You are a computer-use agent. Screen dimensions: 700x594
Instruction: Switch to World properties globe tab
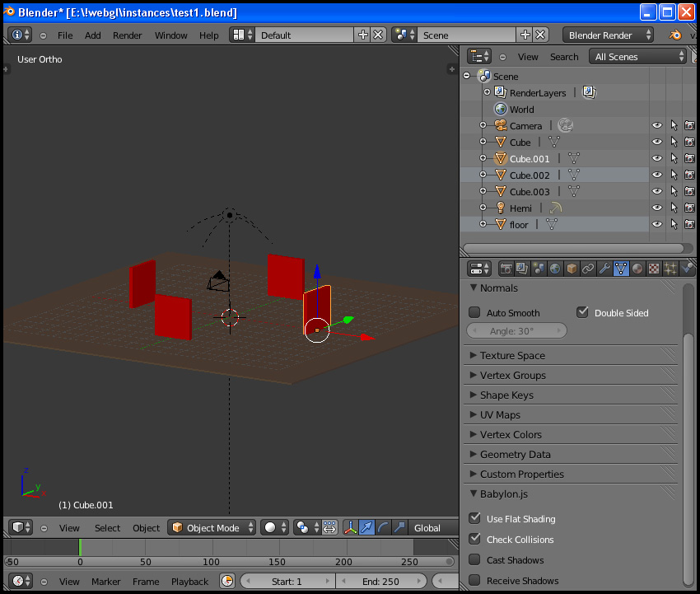coord(555,269)
